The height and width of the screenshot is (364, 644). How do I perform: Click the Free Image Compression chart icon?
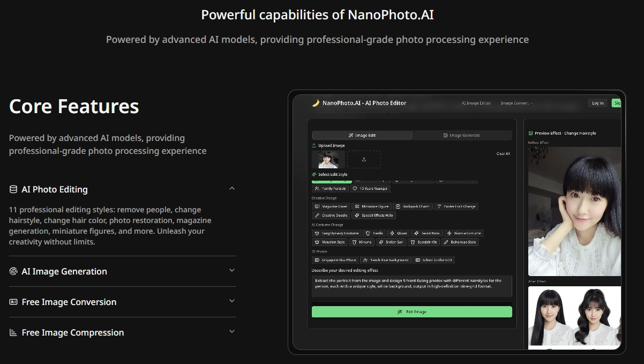tap(13, 332)
